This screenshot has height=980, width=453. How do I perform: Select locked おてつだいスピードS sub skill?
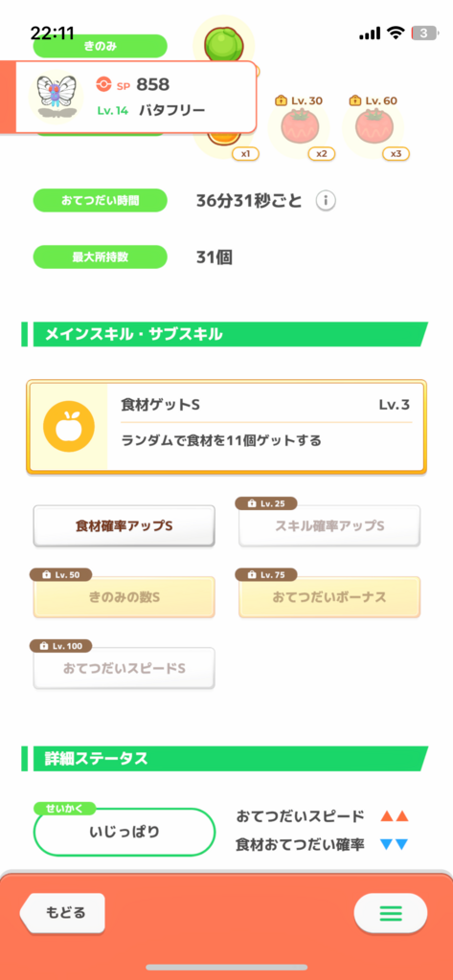click(124, 668)
